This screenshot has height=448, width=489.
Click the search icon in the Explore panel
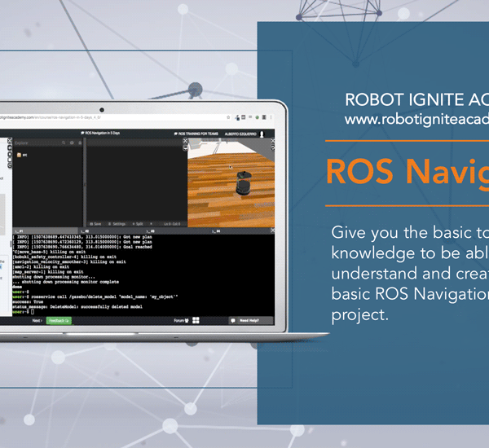click(64, 143)
